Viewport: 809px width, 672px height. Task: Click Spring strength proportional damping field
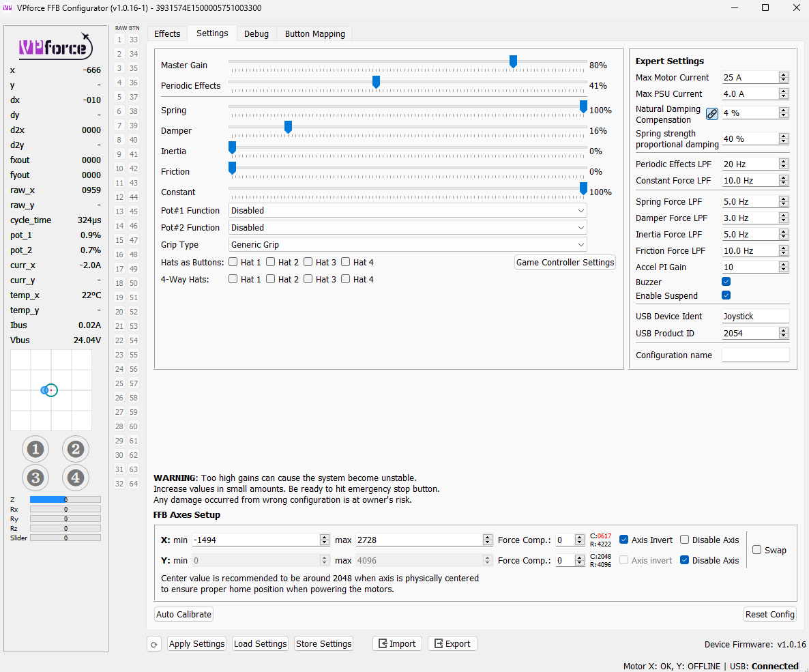(750, 139)
